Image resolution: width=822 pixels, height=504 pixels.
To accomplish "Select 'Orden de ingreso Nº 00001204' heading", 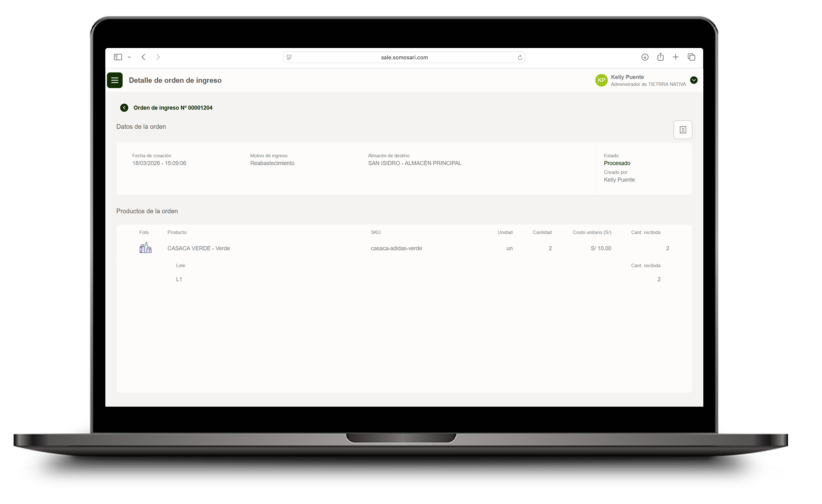I will click(x=173, y=108).
